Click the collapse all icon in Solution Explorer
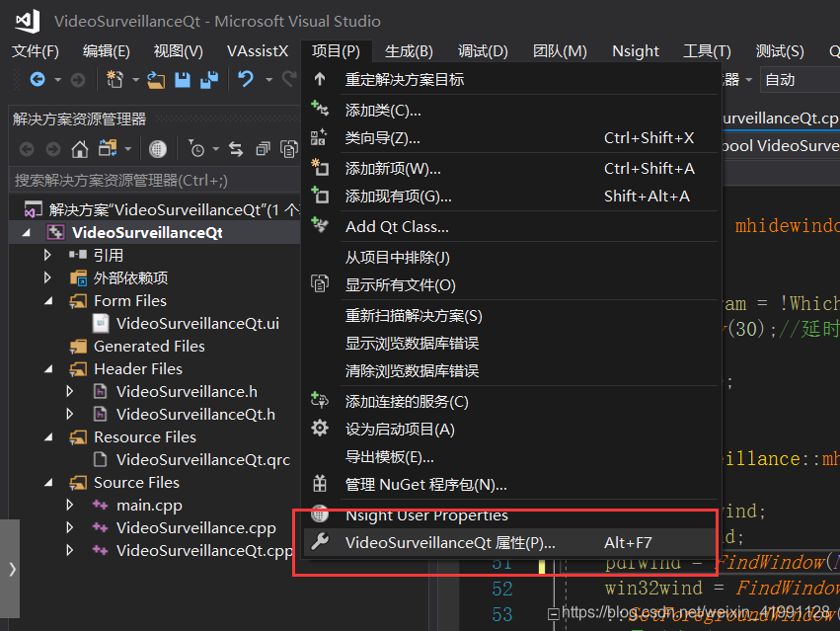The image size is (840, 631). [x=263, y=149]
